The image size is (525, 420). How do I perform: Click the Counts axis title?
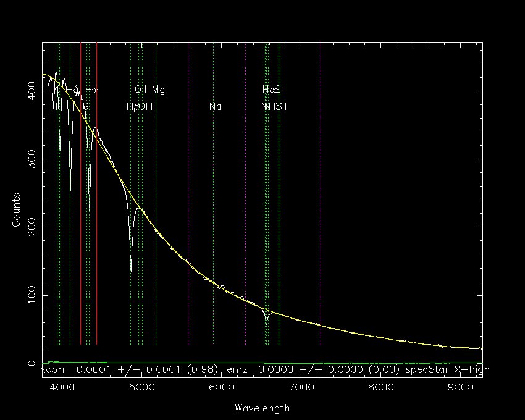point(16,210)
